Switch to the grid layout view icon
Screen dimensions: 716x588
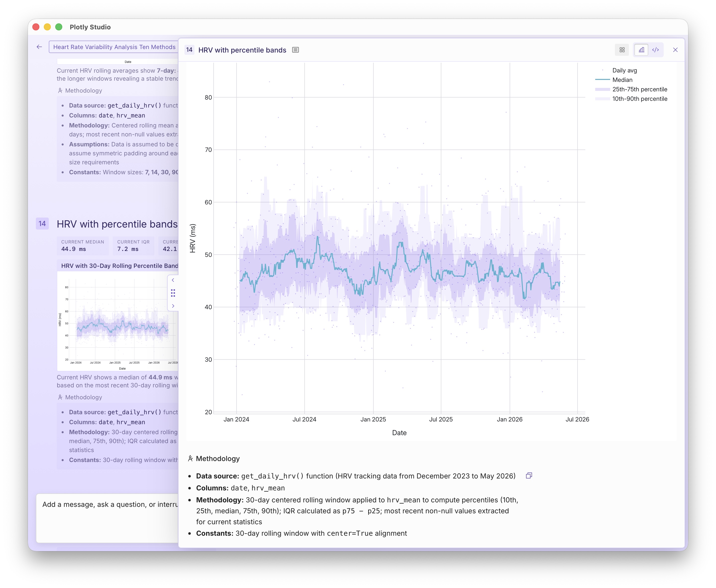coord(622,50)
